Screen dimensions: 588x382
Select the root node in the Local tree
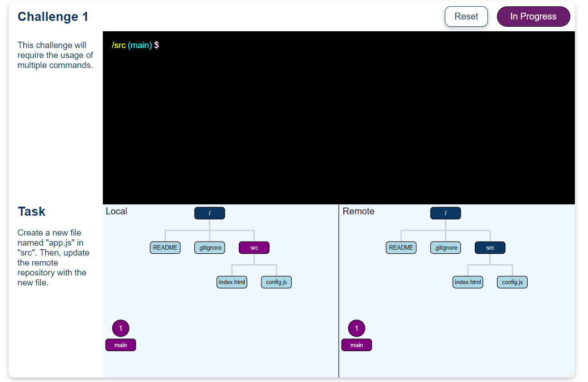[209, 213]
